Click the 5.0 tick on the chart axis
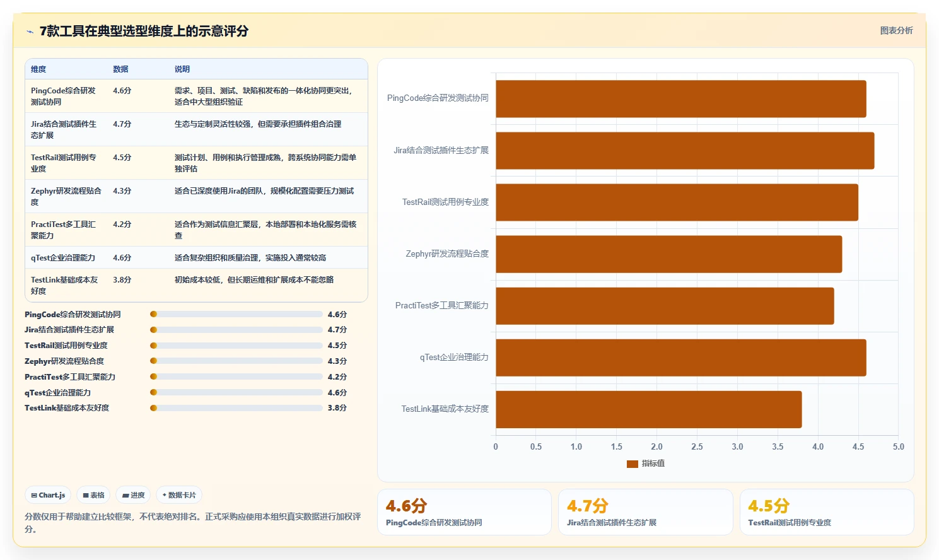This screenshot has height=560, width=939. 899,446
